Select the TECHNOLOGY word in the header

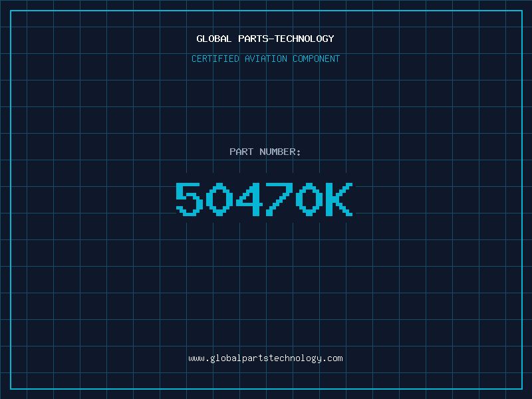click(x=305, y=39)
